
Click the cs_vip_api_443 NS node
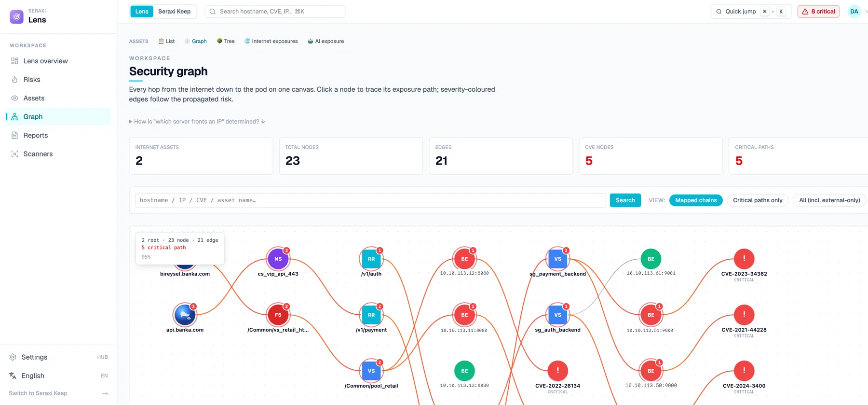[278, 259]
